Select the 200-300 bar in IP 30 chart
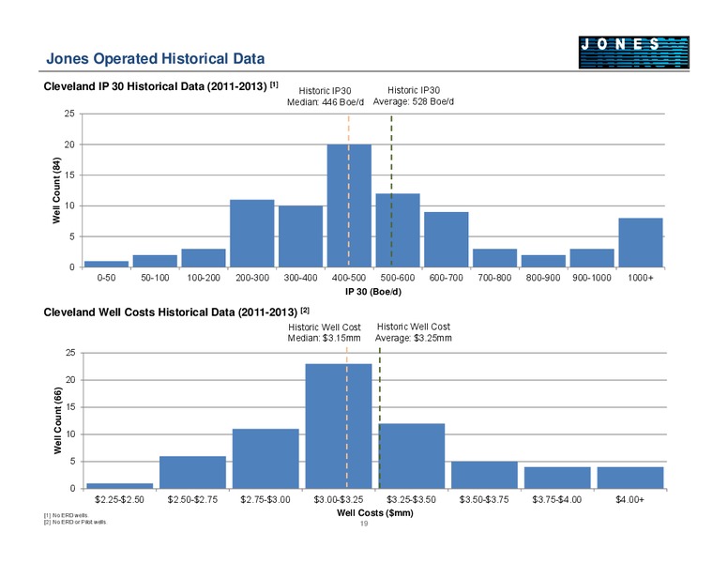Image resolution: width=728 pixels, height=563 pixels. click(252, 234)
